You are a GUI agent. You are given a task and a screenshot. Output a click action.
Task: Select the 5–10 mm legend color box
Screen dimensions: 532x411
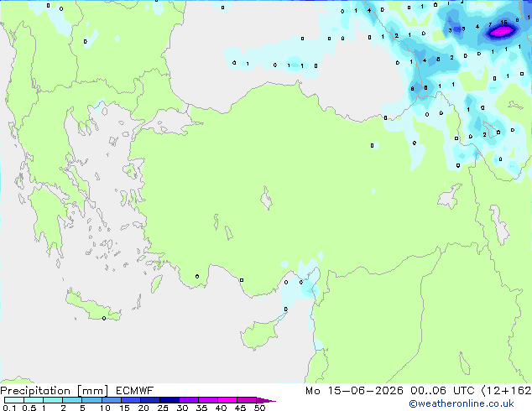(x=91, y=400)
